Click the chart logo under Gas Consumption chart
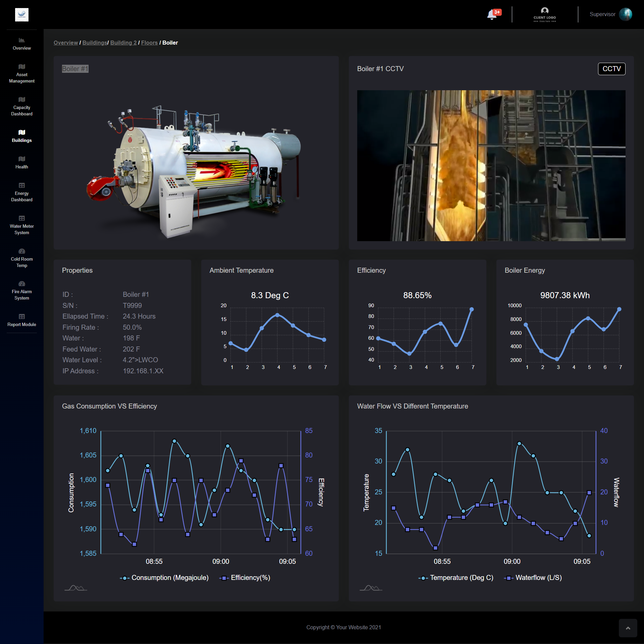The width and height of the screenshot is (644, 644). 76,588
